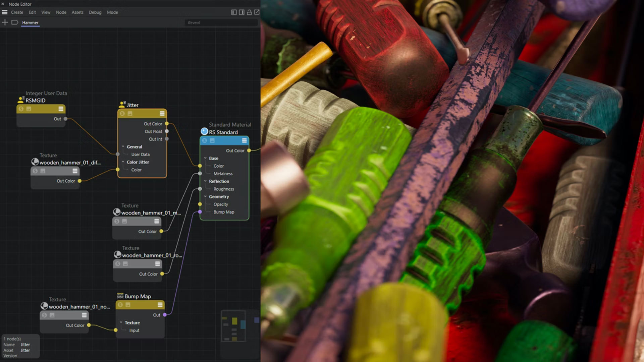Click the lock icon in the top-right toolbar
Screen dimensions: 644x362
249,12
